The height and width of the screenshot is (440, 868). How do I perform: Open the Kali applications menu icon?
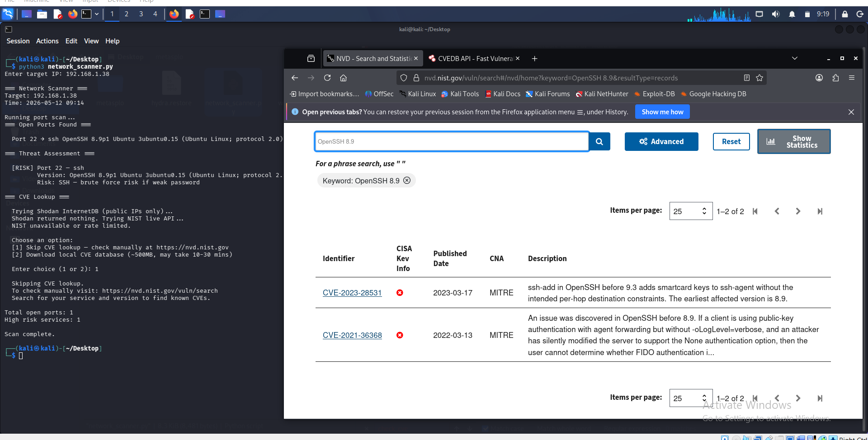8,14
